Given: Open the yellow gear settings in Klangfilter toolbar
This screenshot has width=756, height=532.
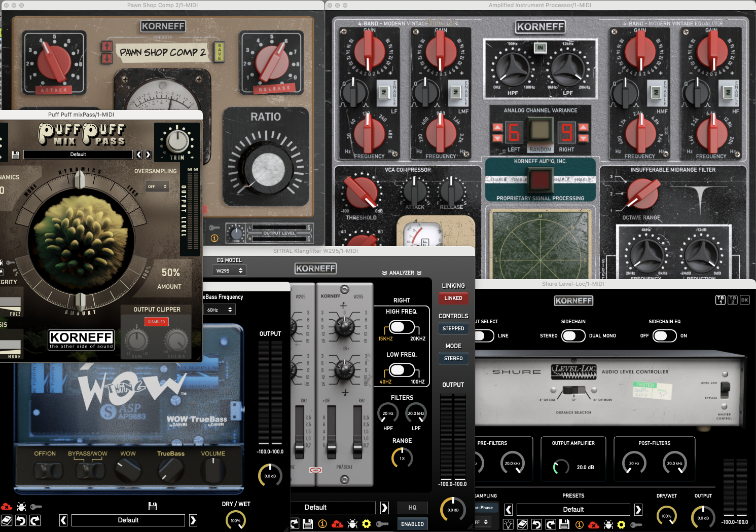Looking at the screenshot, I should [x=367, y=524].
